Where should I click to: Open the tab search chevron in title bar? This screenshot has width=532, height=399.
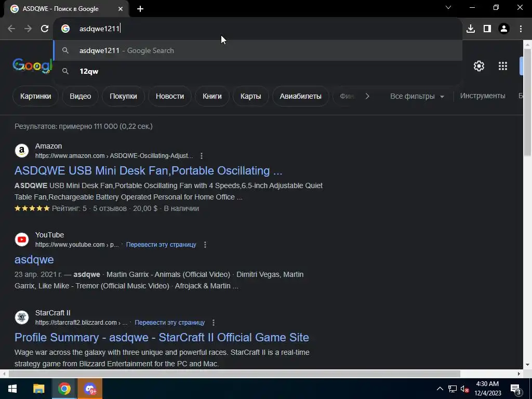[448, 7]
